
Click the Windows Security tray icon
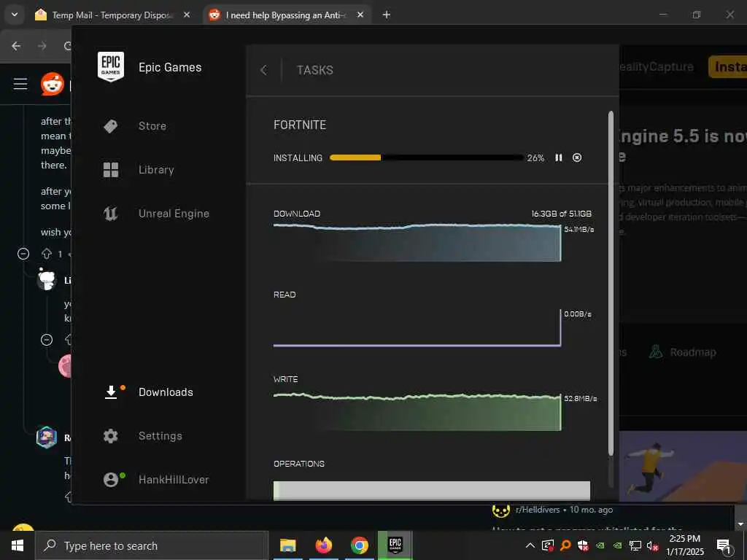[583, 545]
